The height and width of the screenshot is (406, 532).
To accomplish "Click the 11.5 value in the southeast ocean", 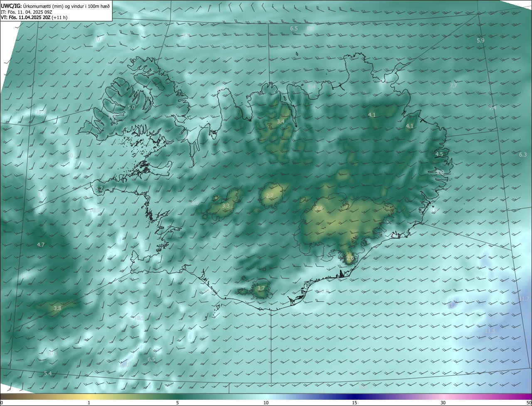I will pyautogui.click(x=490, y=331).
